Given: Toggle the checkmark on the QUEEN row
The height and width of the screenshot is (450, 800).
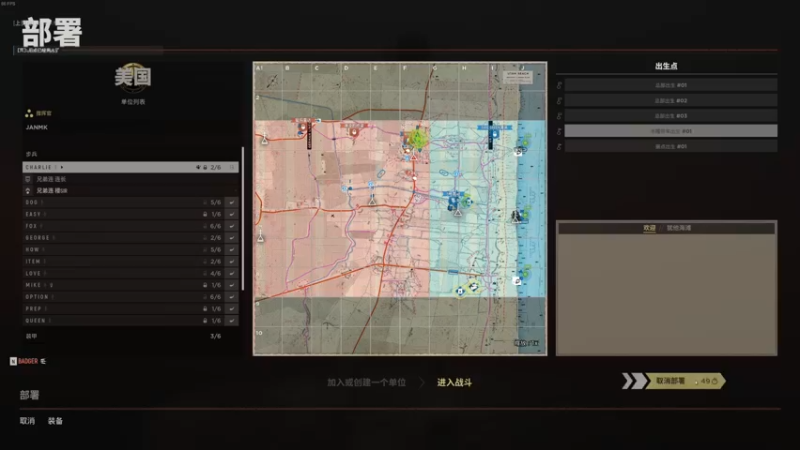Looking at the screenshot, I should (232, 320).
